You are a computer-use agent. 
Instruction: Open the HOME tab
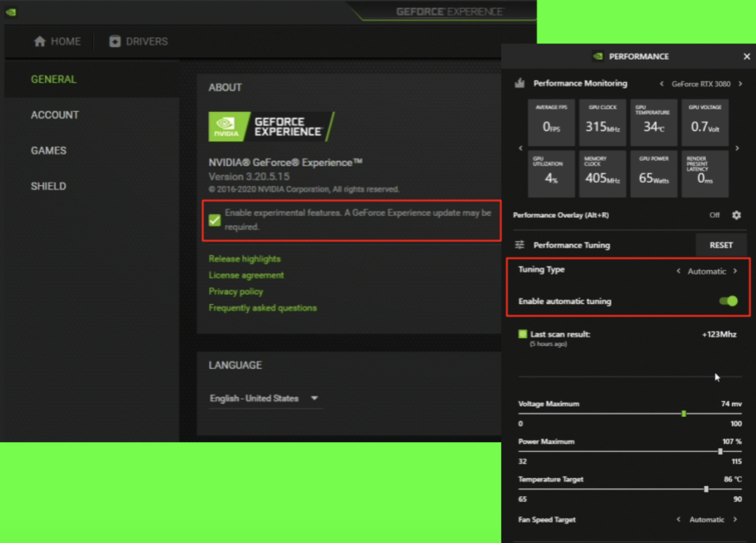pyautogui.click(x=57, y=42)
